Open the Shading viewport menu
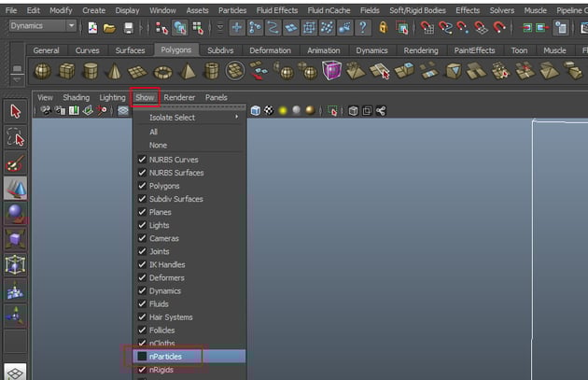Screen dimensions: 588x380 (77, 97)
